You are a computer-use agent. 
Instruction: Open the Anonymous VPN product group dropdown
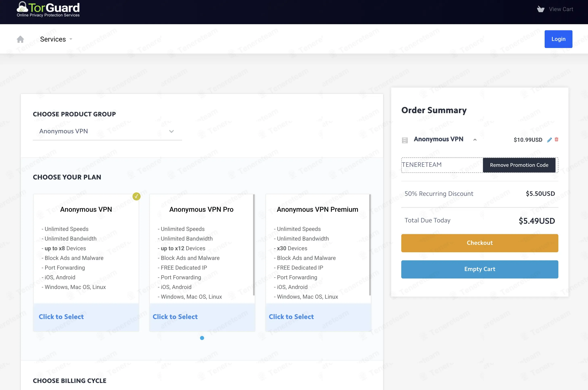coord(107,131)
